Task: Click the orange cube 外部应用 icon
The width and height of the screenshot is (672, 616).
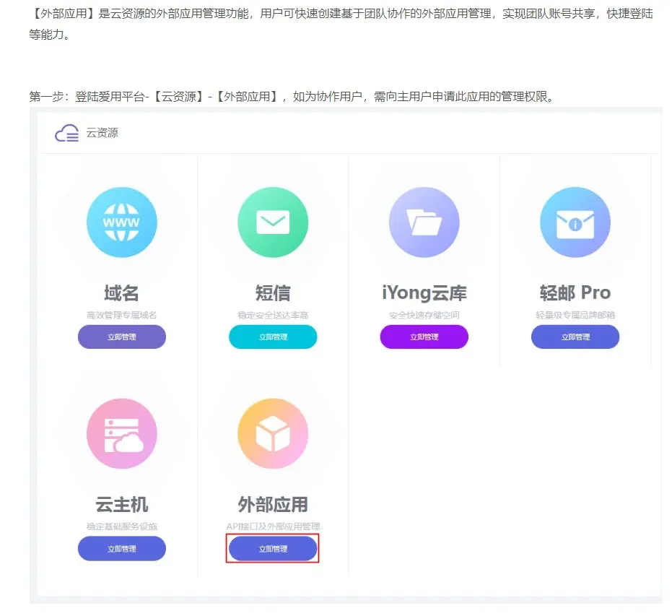Action: pos(273,434)
